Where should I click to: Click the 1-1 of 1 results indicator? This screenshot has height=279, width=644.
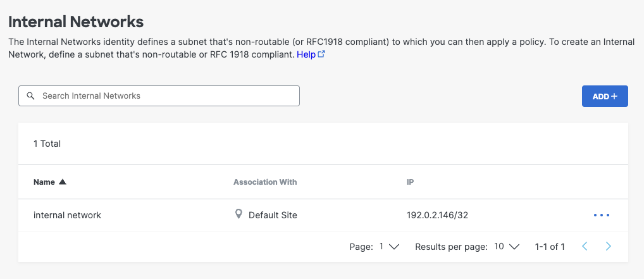click(x=550, y=247)
